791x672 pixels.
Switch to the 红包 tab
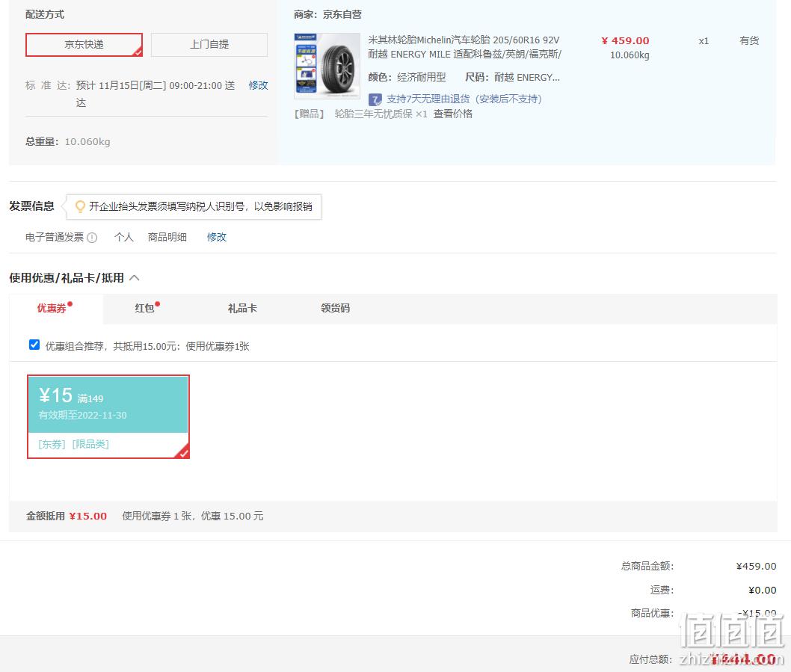145,308
